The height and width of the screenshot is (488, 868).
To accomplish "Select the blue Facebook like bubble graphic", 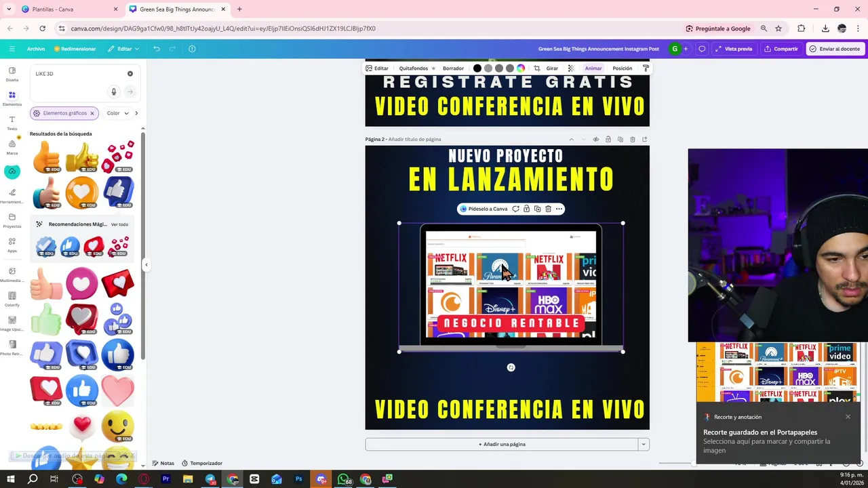I will point(118,192).
